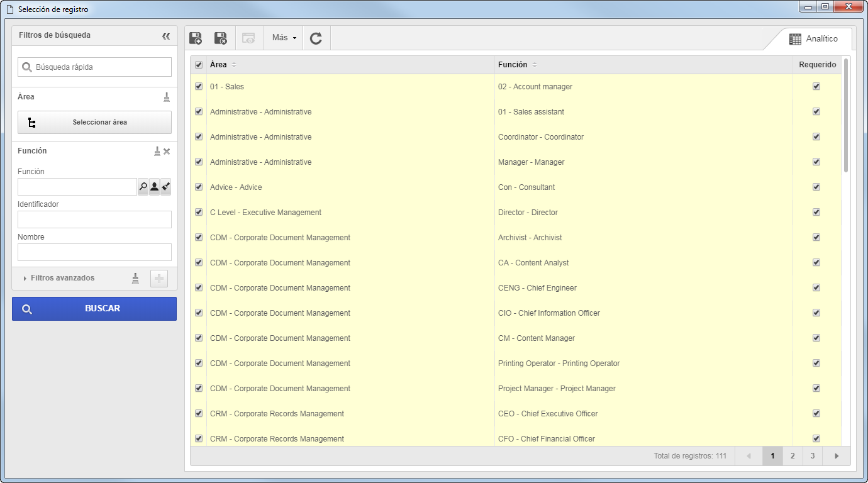The width and height of the screenshot is (868, 483).
Task: Collapse the Filtros de búsqueda panel
Action: (x=166, y=36)
